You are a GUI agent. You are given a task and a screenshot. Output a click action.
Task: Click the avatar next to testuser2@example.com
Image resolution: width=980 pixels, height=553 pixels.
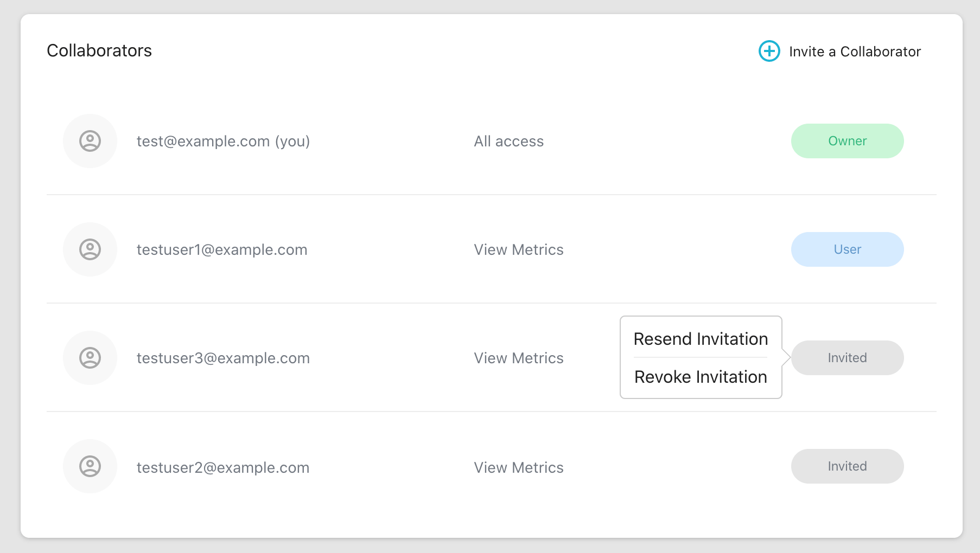tap(90, 466)
